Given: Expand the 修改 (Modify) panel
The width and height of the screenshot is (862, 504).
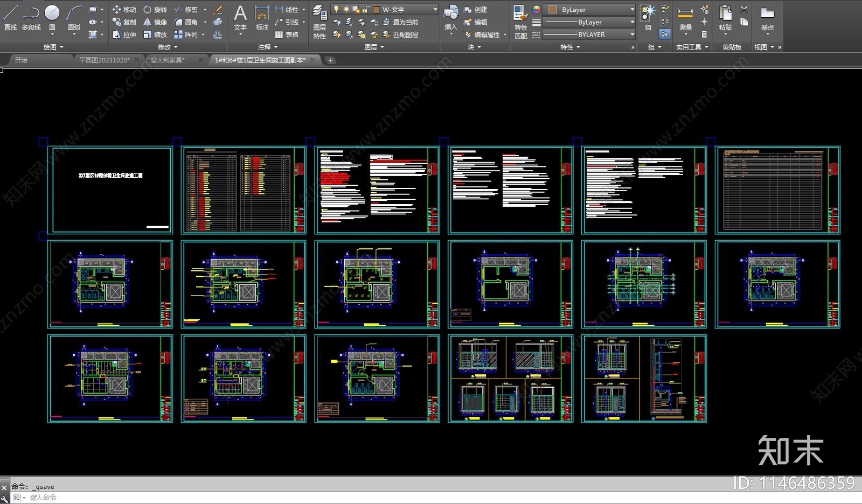Looking at the screenshot, I should pos(168,47).
